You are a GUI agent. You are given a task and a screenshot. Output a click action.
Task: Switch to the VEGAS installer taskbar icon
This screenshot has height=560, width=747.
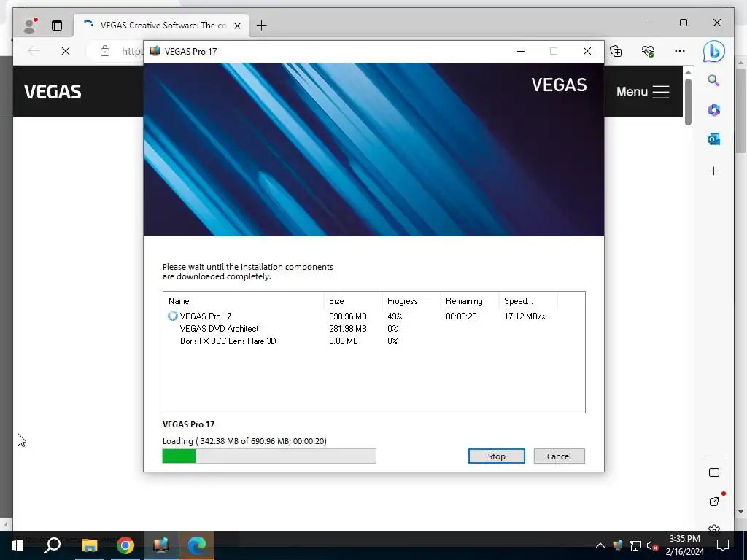(x=161, y=545)
